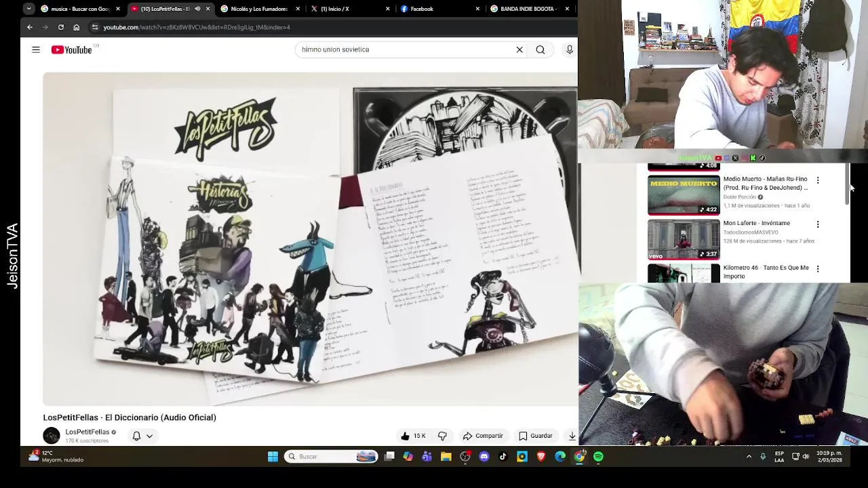Go to YouTube home via logo

pyautogui.click(x=71, y=49)
